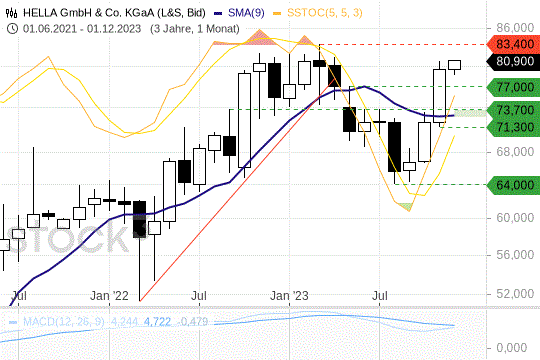Click the orange SSTOC legend color marker

pos(277,13)
